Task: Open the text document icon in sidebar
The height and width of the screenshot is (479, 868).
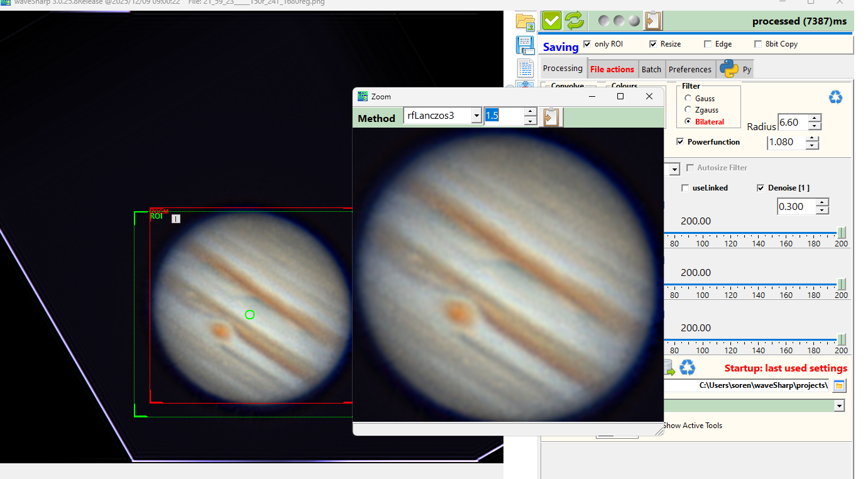Action: pyautogui.click(x=525, y=68)
